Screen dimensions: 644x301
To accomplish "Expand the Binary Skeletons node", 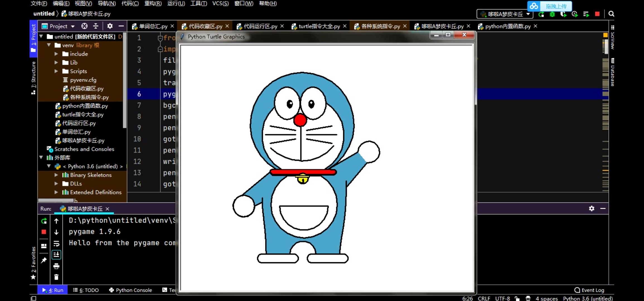I will point(56,175).
